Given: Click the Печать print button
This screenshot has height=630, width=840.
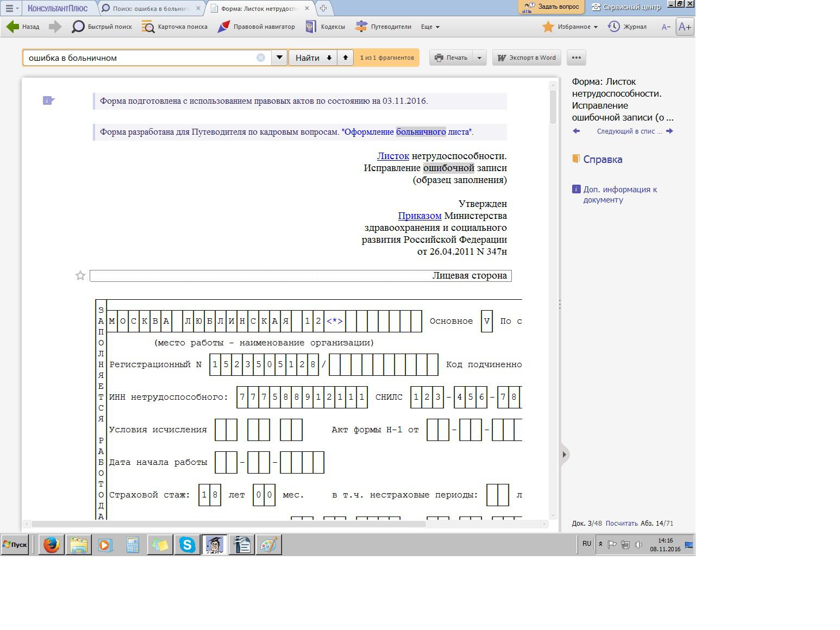Looking at the screenshot, I should (451, 58).
